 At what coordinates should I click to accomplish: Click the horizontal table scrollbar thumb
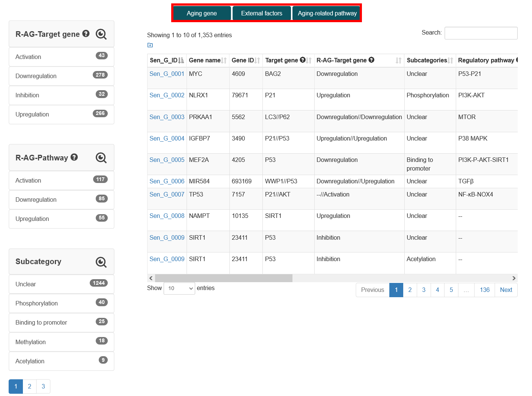click(224, 278)
